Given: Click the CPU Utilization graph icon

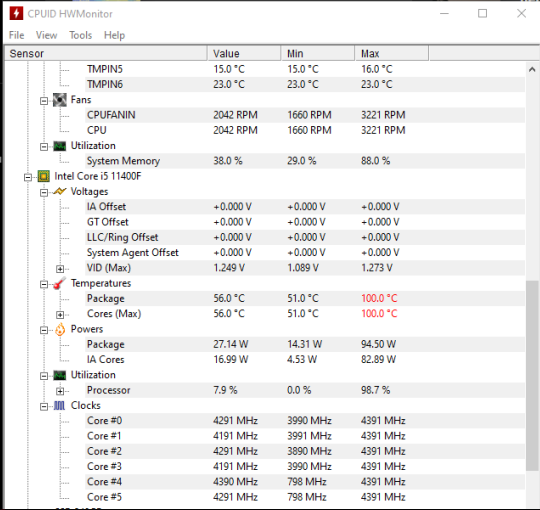Looking at the screenshot, I should click(x=60, y=375).
